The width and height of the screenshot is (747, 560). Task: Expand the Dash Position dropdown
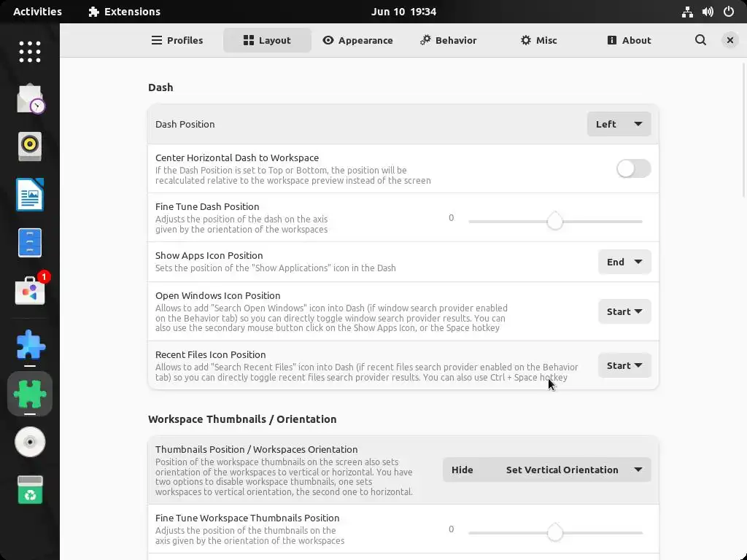(619, 124)
